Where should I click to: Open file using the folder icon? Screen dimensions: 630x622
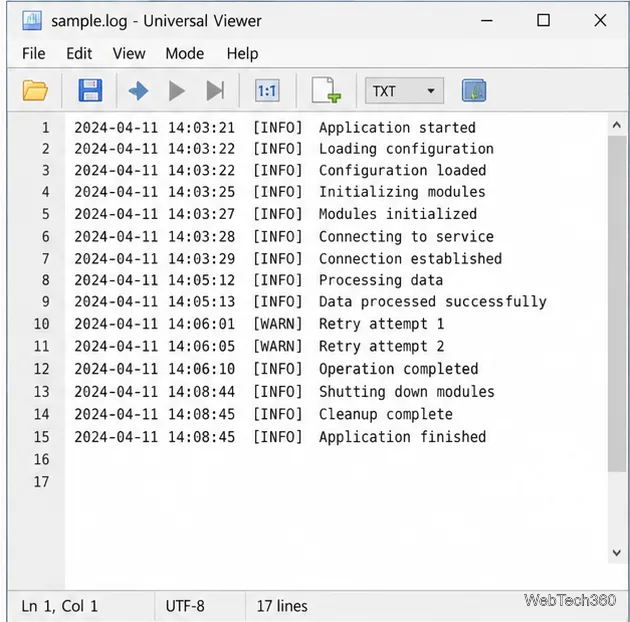coord(35,90)
